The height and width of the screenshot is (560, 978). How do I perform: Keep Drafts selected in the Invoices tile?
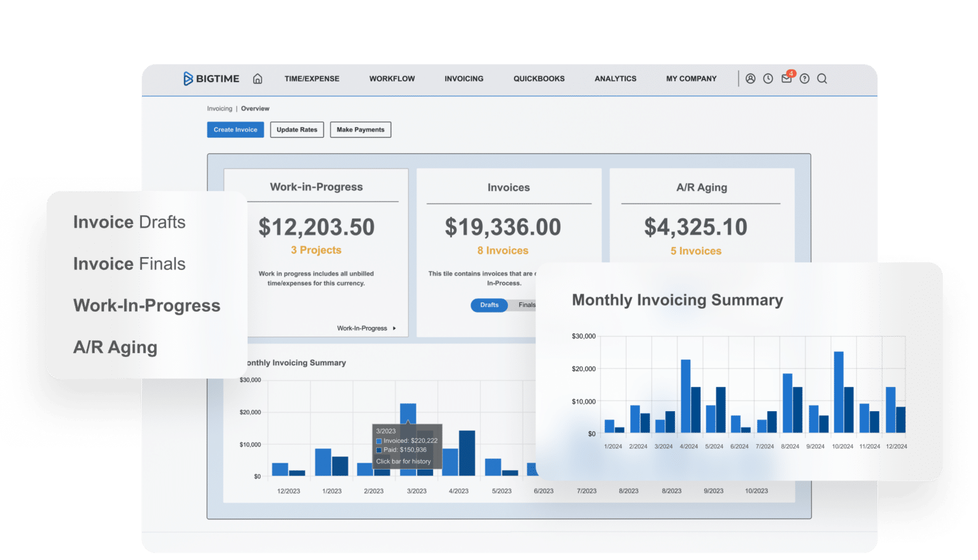pos(488,305)
